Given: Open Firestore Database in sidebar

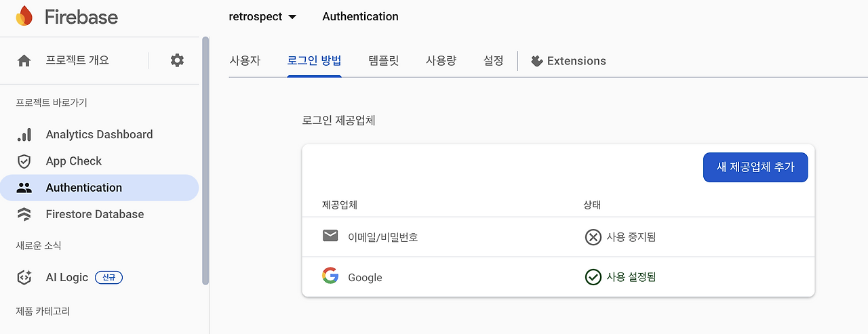Looking at the screenshot, I should 99,214.
